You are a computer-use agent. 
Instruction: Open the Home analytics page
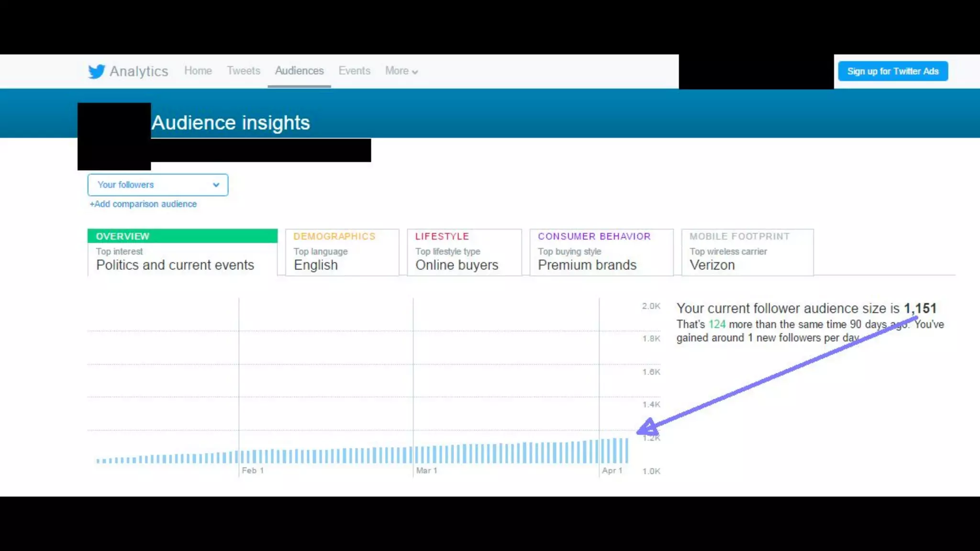198,71
